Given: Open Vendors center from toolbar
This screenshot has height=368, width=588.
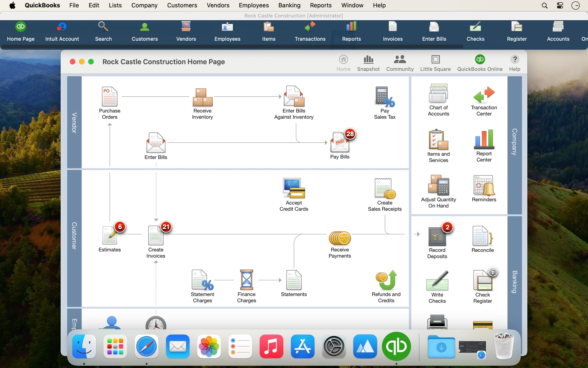Looking at the screenshot, I should pos(186,32).
